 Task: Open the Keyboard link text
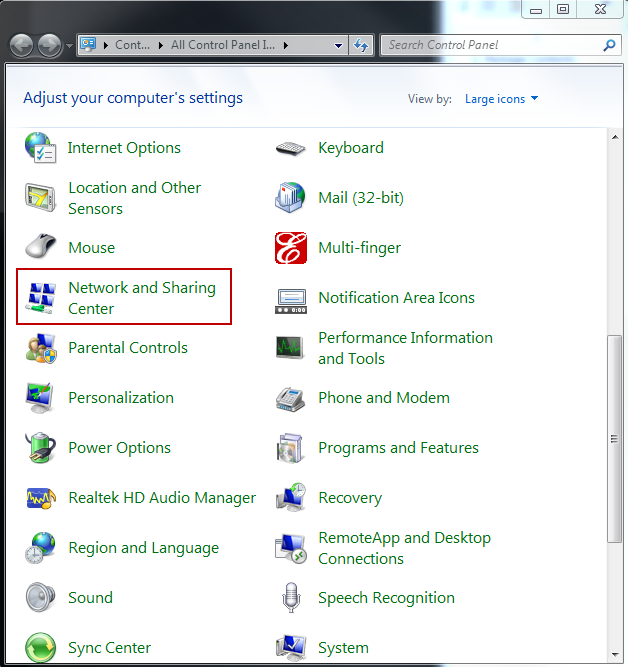[x=351, y=148]
